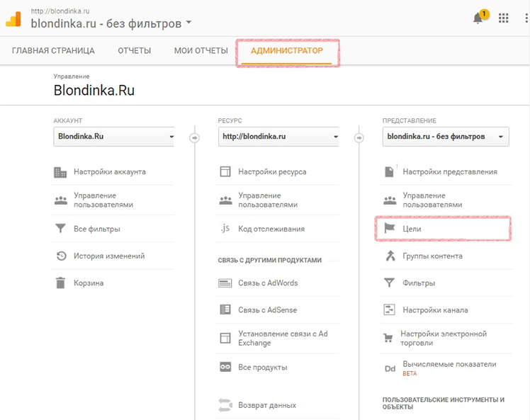The image size is (530, 420).
Task: Click the arrow circle between Account and Resource columns
Action: coord(194,138)
